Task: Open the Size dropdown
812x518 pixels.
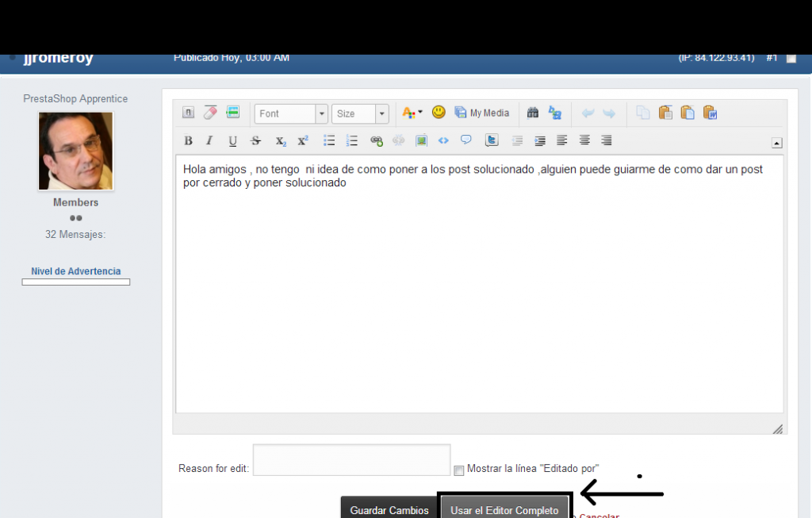Action: (360, 113)
